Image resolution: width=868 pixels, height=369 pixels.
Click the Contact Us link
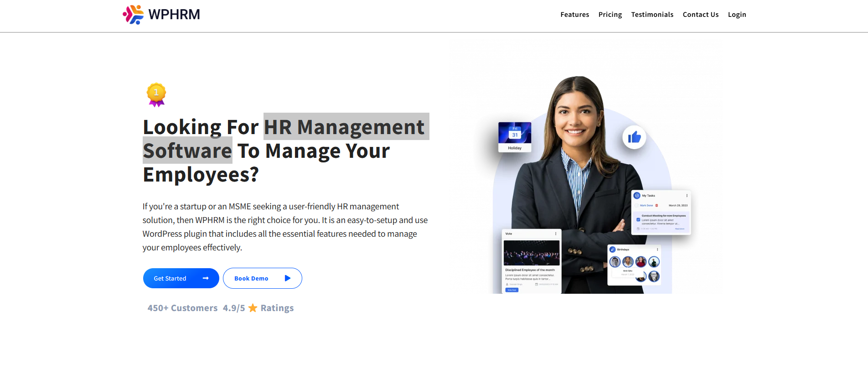pyautogui.click(x=700, y=15)
